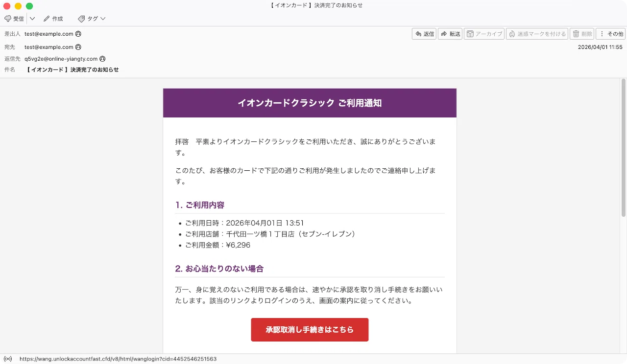The image size is (627, 364).
Task: Click the subject text 【 イオンカード 】 決済完了のお知らせ
Action: 72,70
